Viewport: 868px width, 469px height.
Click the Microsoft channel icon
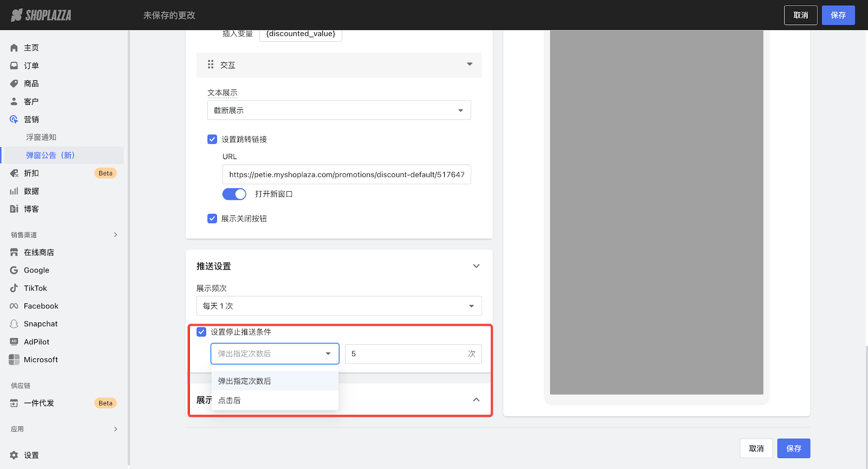tap(14, 360)
